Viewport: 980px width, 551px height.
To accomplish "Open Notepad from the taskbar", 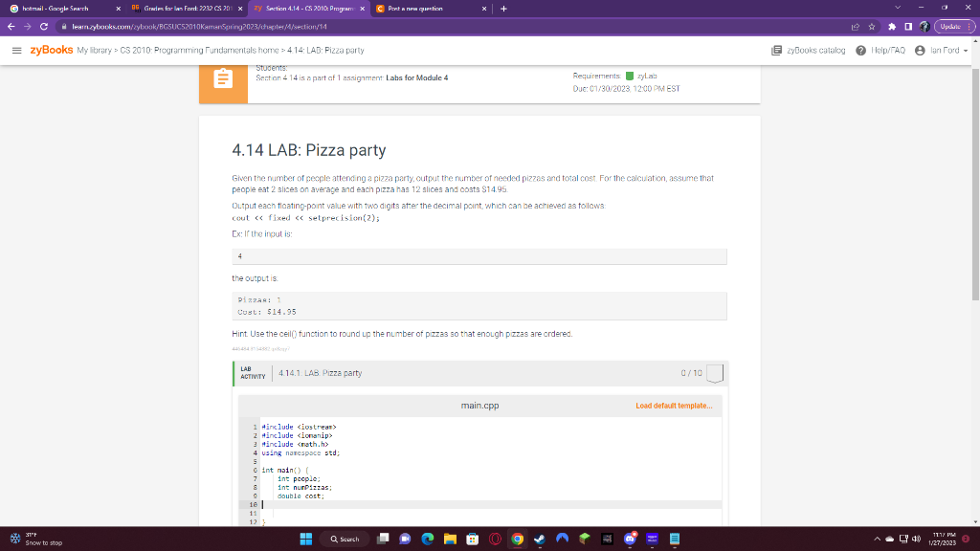I will pos(675,540).
